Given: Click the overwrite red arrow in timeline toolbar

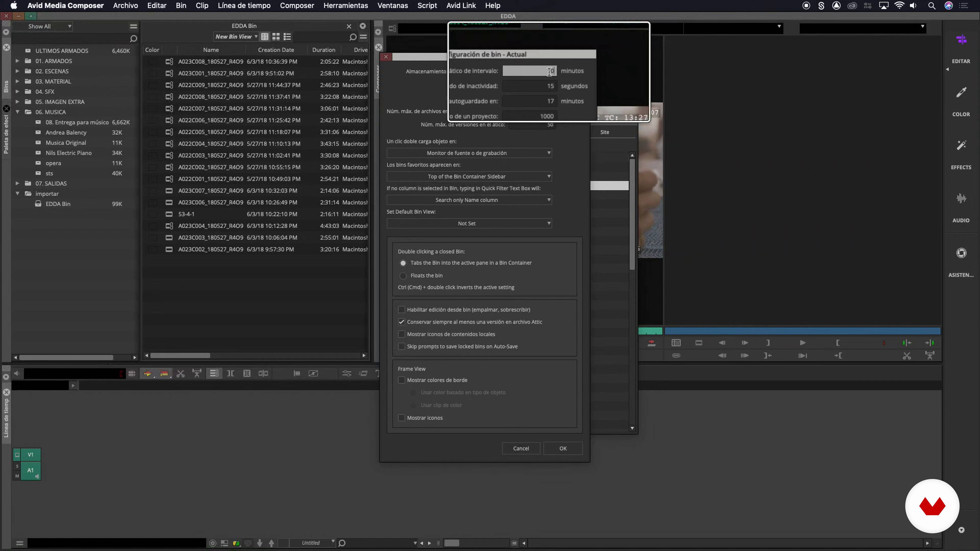Looking at the screenshot, I should [x=164, y=374].
